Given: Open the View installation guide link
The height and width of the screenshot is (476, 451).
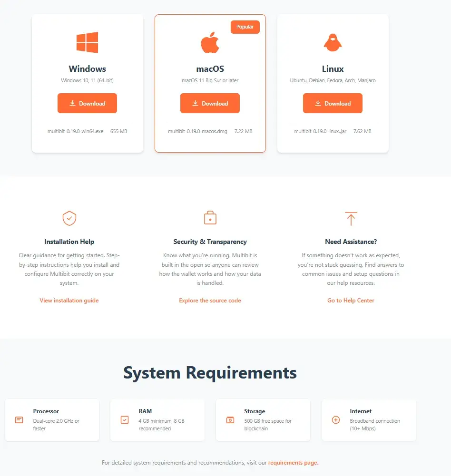Looking at the screenshot, I should (x=69, y=300).
